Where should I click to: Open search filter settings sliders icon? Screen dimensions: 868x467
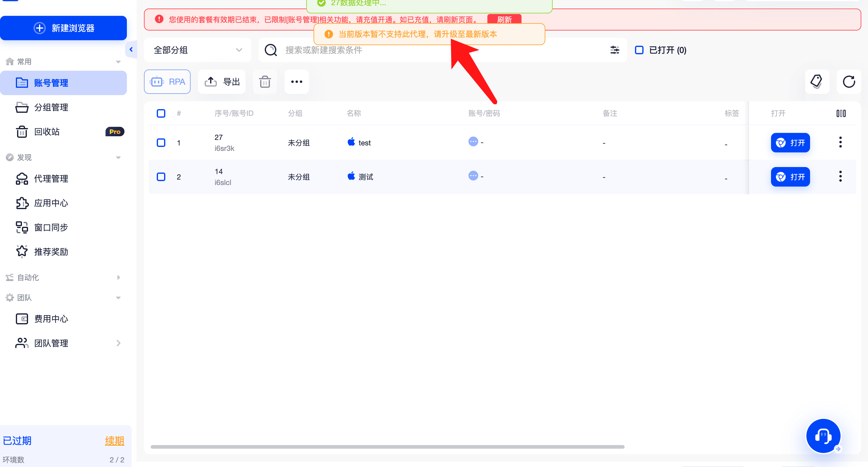pyautogui.click(x=615, y=50)
